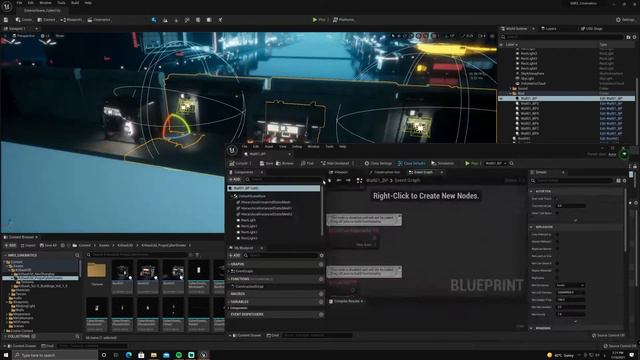Select the Select mode icon in toolbar
Screen dimensions: 640x360
pos(154,20)
